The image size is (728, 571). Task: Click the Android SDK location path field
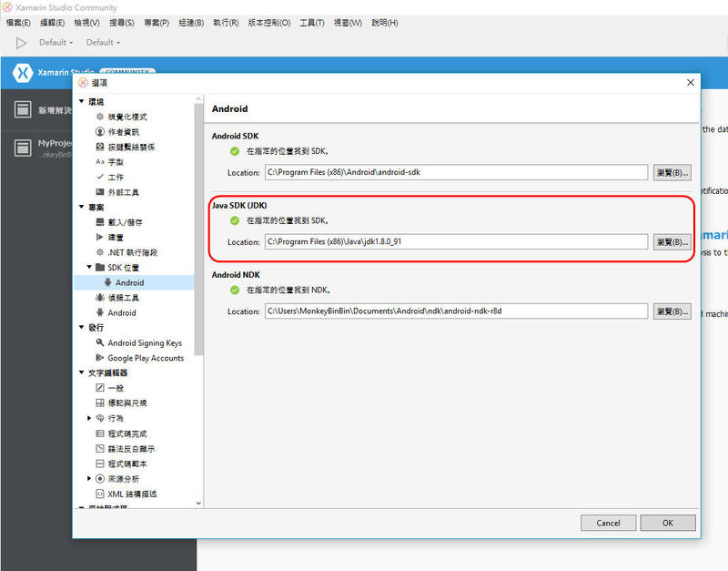[x=457, y=172]
